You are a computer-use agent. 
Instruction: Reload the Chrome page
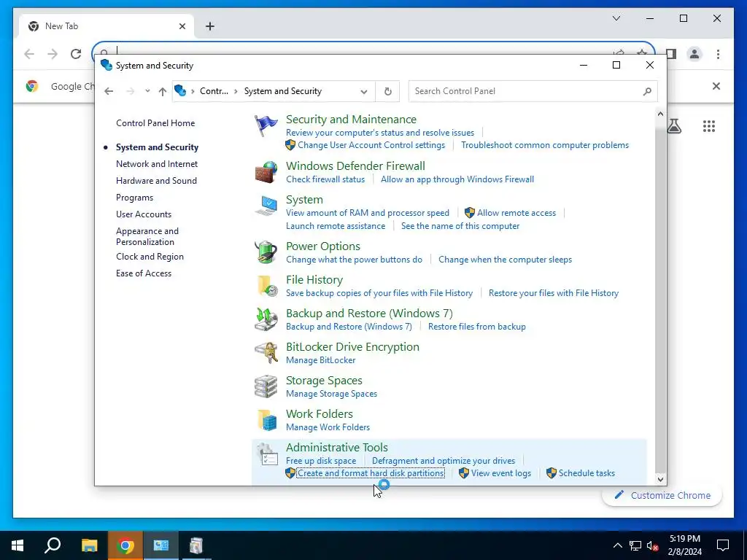[x=76, y=54]
